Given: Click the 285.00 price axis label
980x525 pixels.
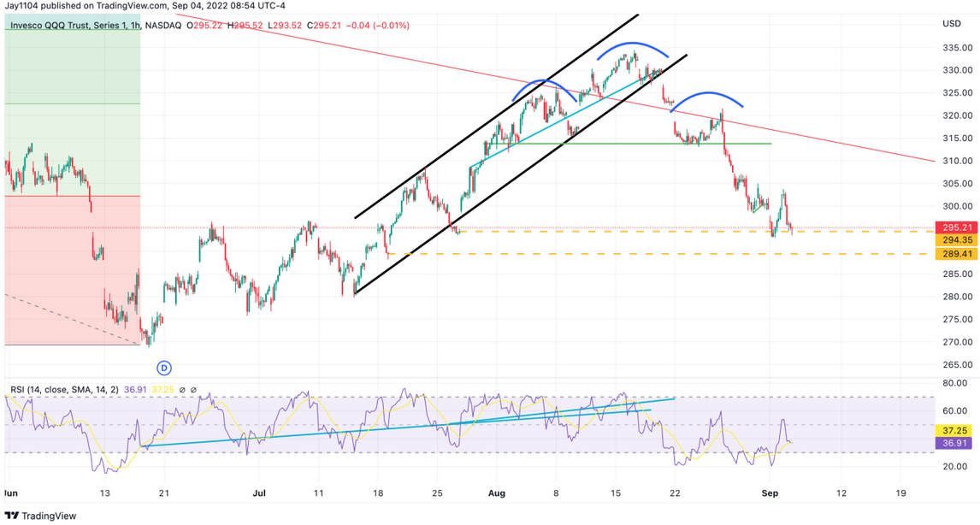Looking at the screenshot, I should tap(957, 274).
